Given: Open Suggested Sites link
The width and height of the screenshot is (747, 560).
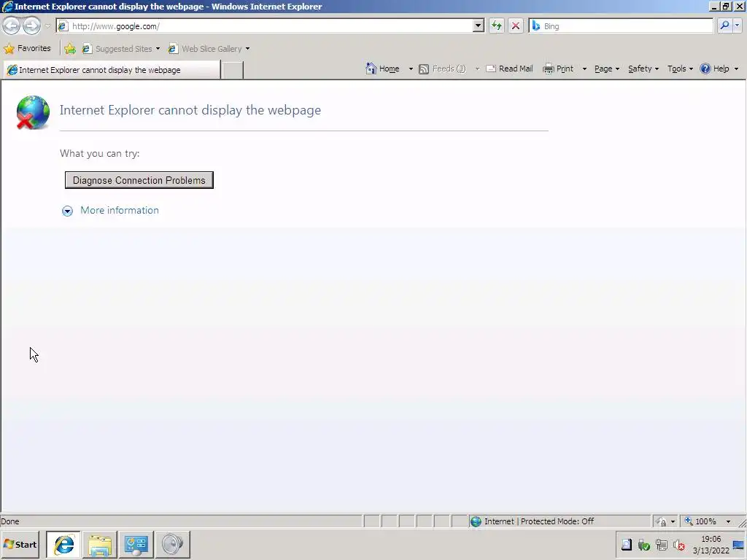Looking at the screenshot, I should (x=121, y=49).
